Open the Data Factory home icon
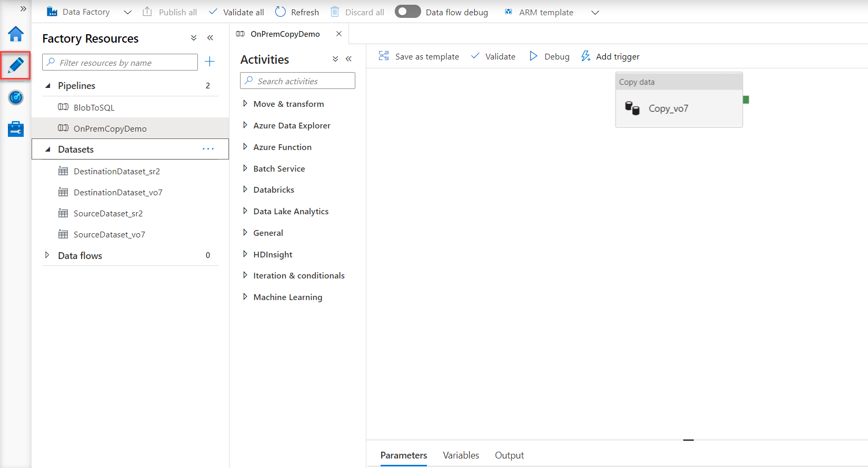Screen dimensions: 868x468 click(16, 34)
